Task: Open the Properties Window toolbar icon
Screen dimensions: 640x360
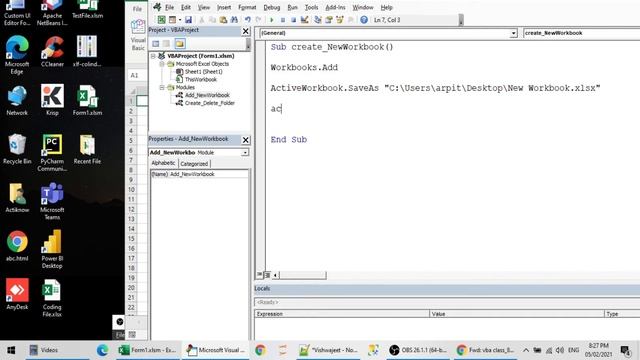Action: [328, 20]
